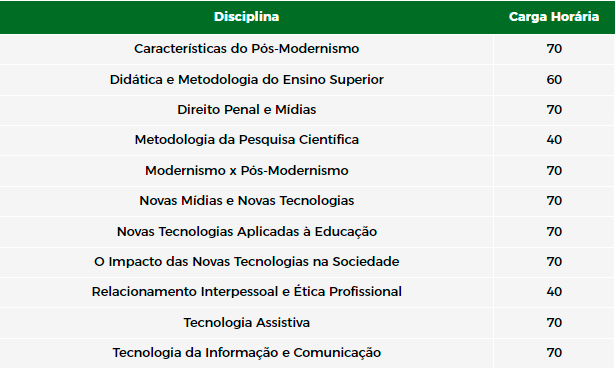Select O Impacto das Novas Tecnologias na Sociedade

click(x=246, y=262)
